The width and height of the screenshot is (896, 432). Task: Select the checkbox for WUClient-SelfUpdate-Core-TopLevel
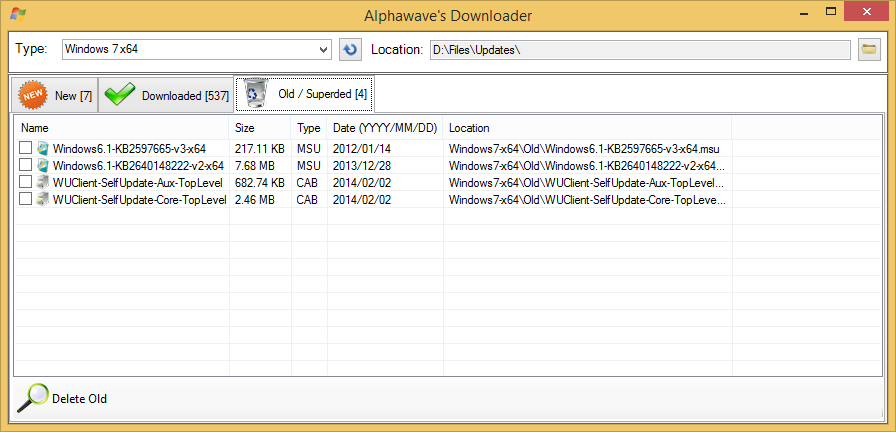click(25, 200)
